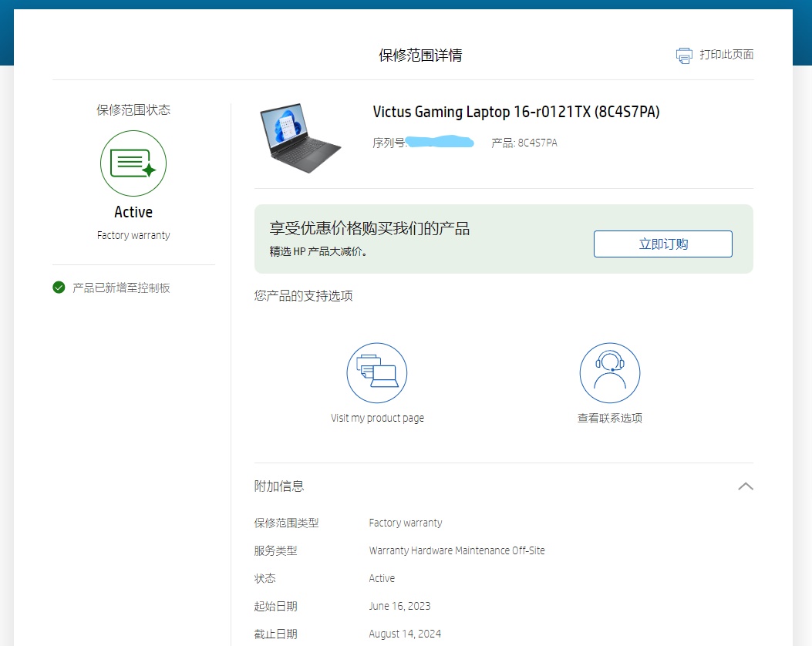Click the headset contact options icon
Image resolution: width=812 pixels, height=646 pixels.
pos(610,372)
